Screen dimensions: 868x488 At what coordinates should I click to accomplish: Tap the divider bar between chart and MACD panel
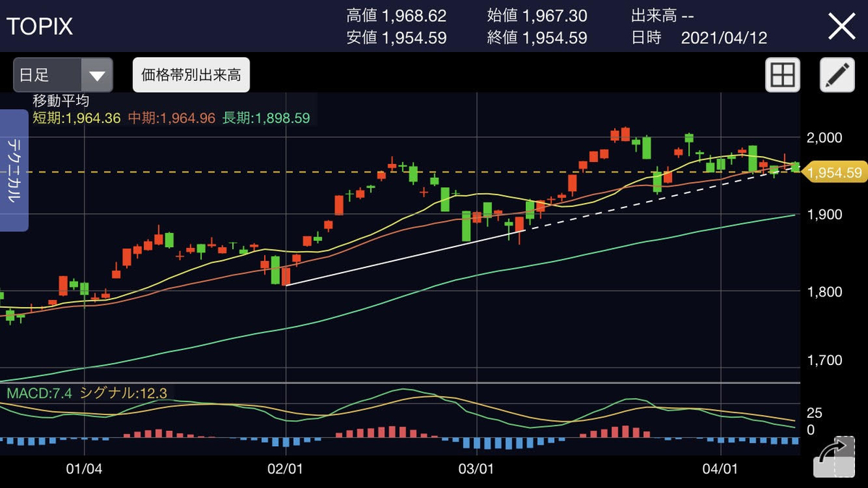399,382
